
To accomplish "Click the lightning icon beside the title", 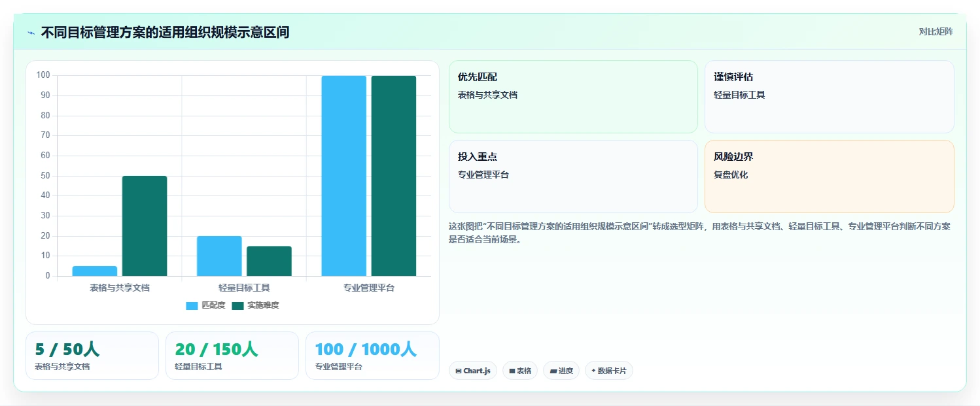I will coord(31,33).
